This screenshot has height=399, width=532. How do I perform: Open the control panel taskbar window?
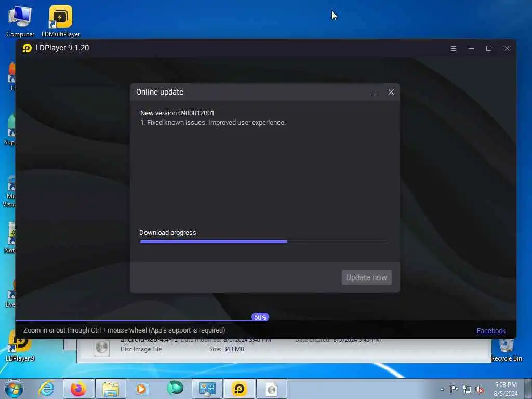tap(207, 389)
